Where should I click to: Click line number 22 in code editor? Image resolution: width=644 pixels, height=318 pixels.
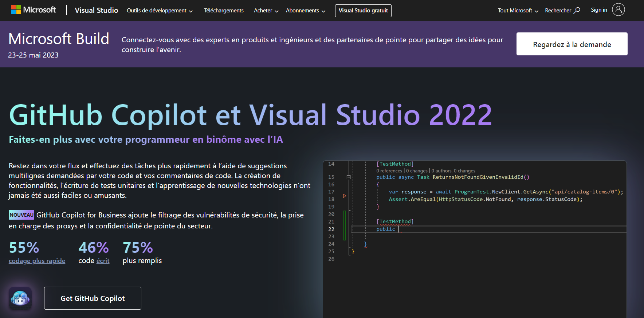[x=331, y=229]
